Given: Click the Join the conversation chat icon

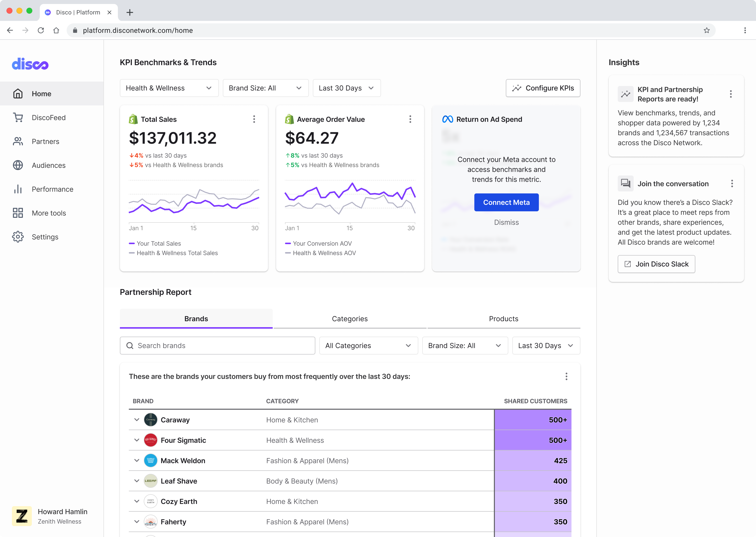Looking at the screenshot, I should 626,183.
